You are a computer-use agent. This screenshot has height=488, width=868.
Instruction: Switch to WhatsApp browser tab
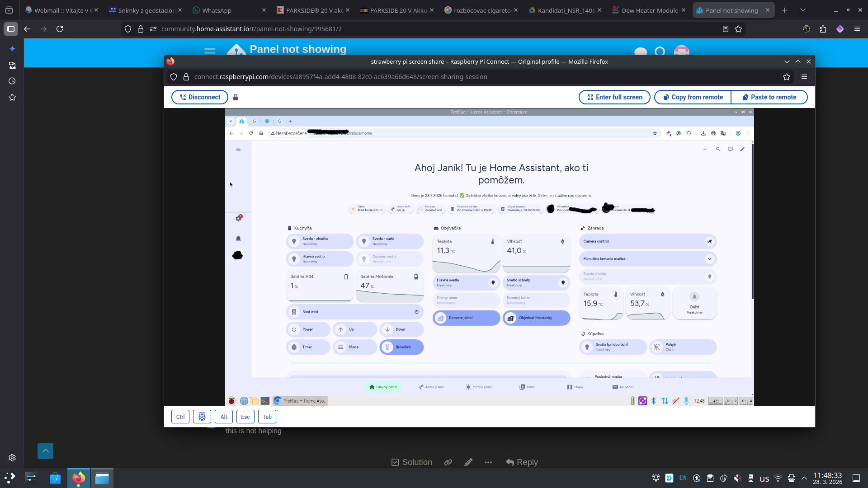[x=217, y=10]
